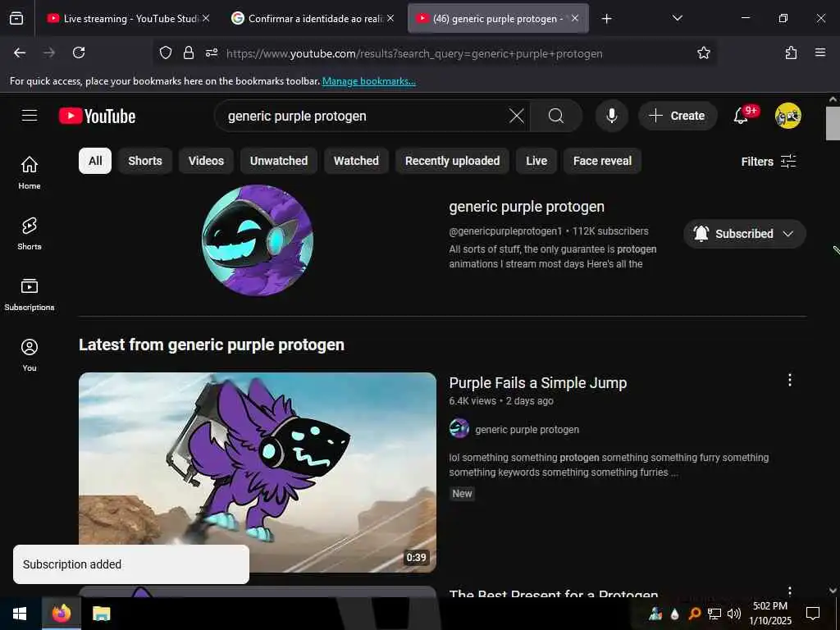Click the browser back arrow
The width and height of the screenshot is (840, 630).
coord(20,52)
